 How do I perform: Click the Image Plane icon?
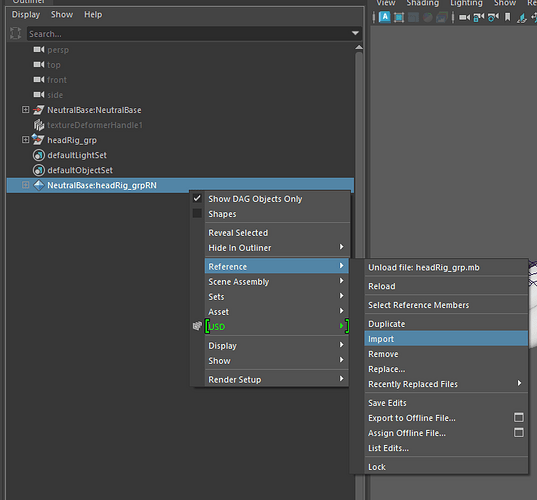tap(522, 18)
